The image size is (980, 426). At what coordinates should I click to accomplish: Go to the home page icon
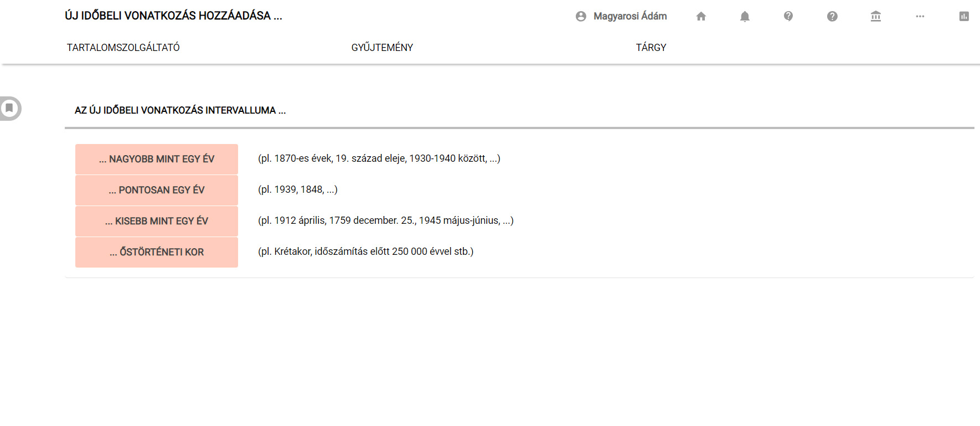[x=701, y=17]
